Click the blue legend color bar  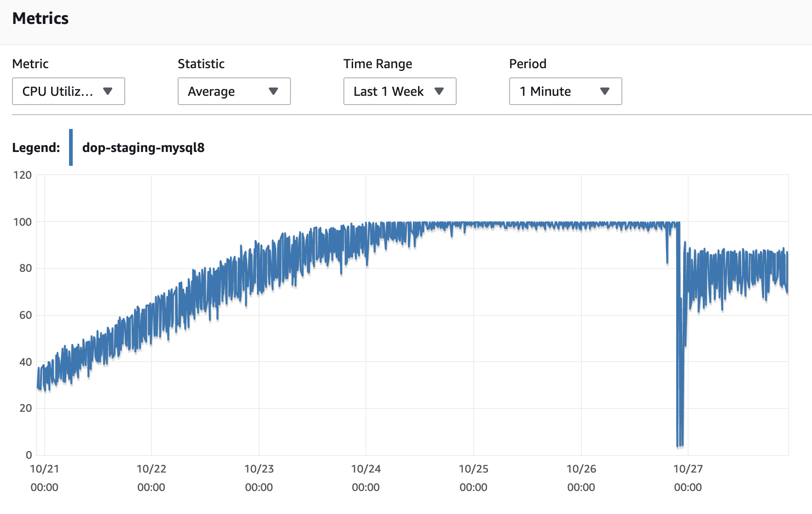coord(71,147)
